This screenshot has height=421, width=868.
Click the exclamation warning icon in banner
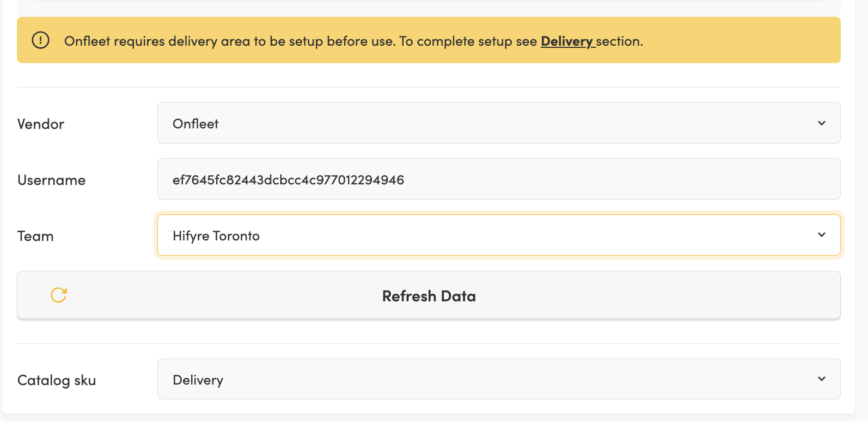click(x=40, y=40)
